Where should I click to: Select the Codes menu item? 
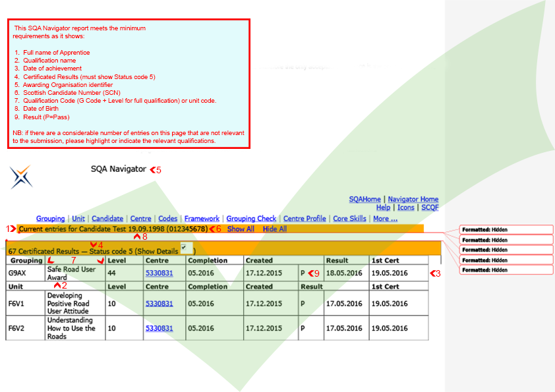click(x=168, y=219)
